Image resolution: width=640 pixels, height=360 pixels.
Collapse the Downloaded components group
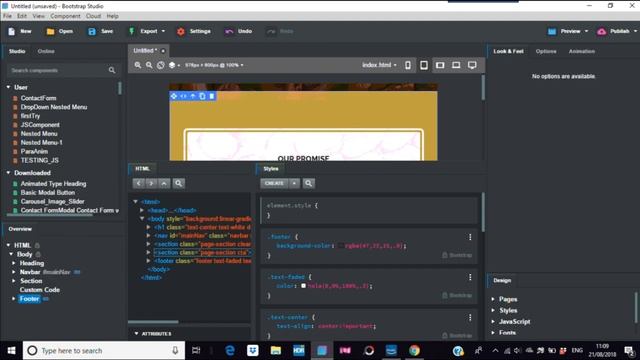pos(9,173)
